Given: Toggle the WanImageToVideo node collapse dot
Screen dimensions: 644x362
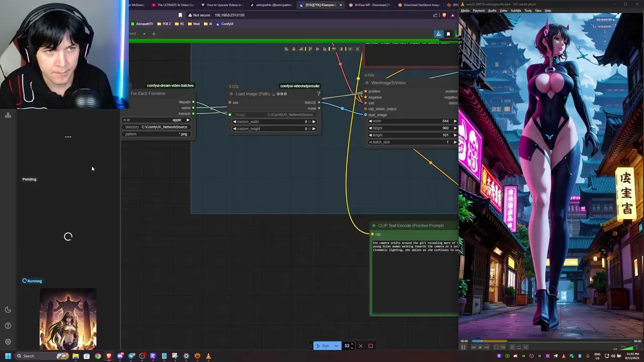Looking at the screenshot, I should 367,83.
